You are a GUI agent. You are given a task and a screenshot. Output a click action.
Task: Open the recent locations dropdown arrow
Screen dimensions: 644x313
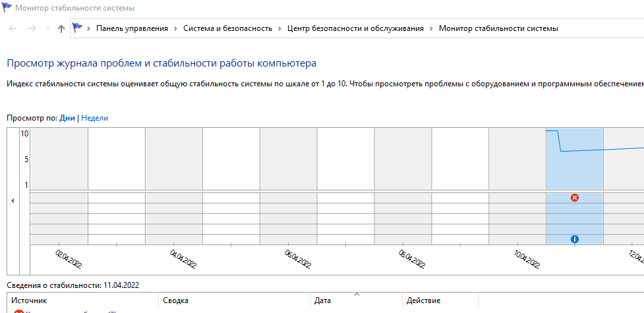click(x=47, y=28)
